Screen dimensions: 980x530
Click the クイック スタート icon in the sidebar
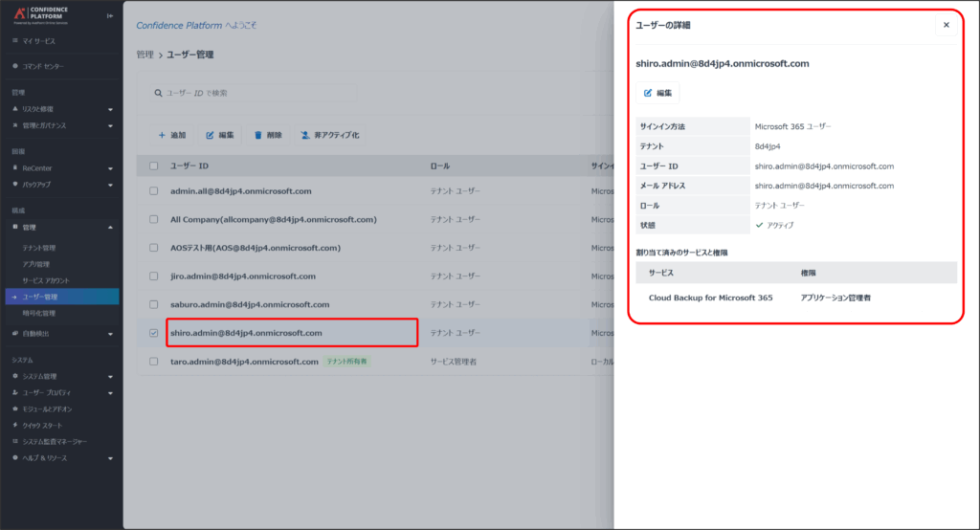14,425
